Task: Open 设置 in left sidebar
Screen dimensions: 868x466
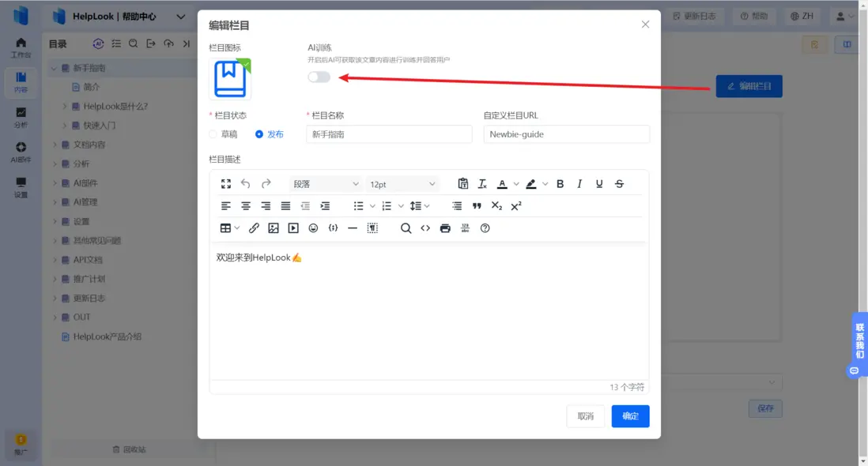Action: [21, 188]
